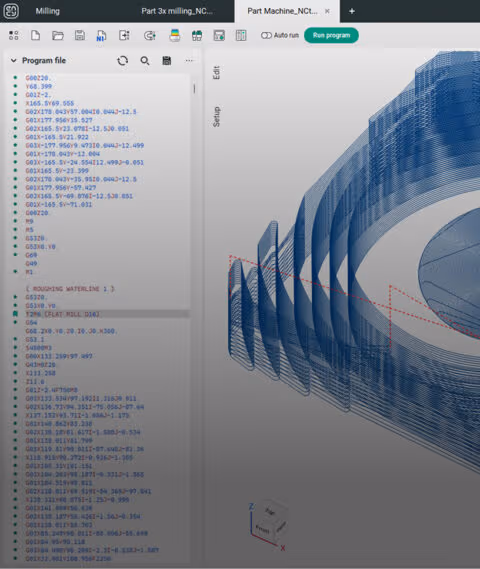Viewport: 480px width, 569px height.
Task: Select the G01X-165.5Y21.922 line
Action: [57, 137]
